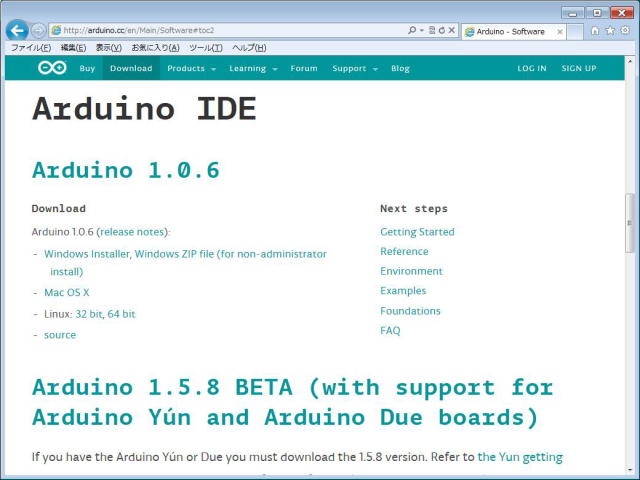Open the Blog navigation link

400,68
